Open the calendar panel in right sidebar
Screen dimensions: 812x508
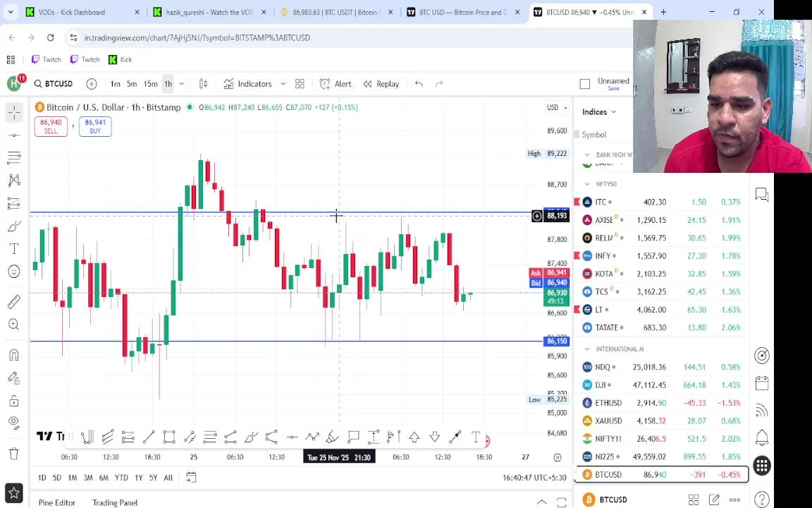point(762,384)
